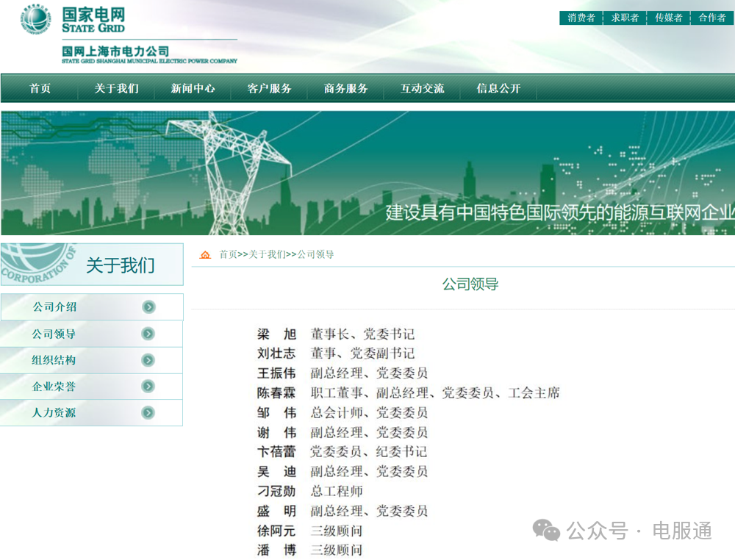Select the 求职者 top link
735x560 pixels.
coord(625,18)
